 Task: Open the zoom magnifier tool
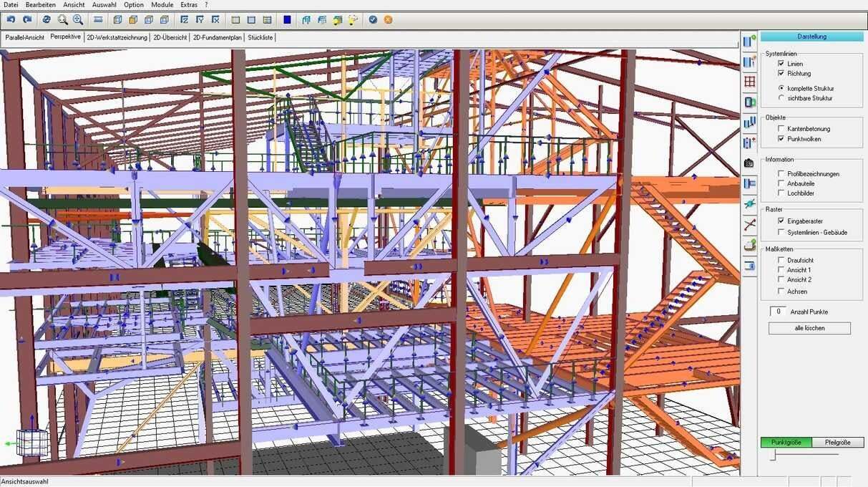tap(62, 19)
